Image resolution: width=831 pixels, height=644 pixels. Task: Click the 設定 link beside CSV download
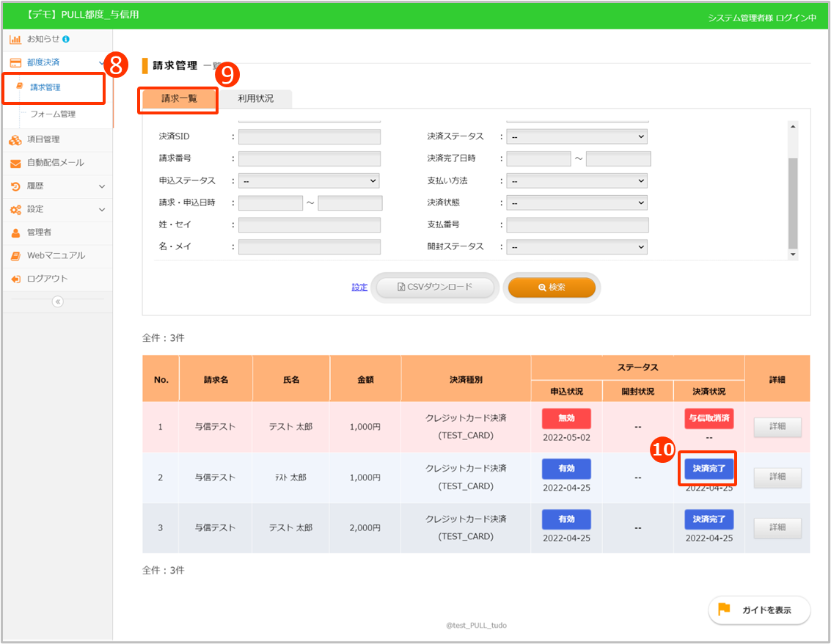pyautogui.click(x=359, y=288)
